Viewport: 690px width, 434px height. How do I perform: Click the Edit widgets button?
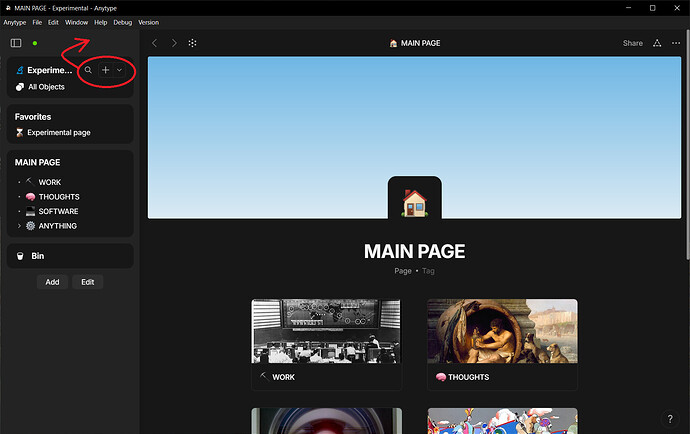[x=88, y=282]
